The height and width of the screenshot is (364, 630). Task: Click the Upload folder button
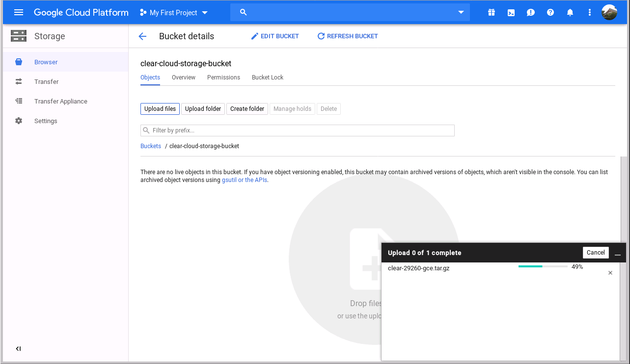(203, 109)
